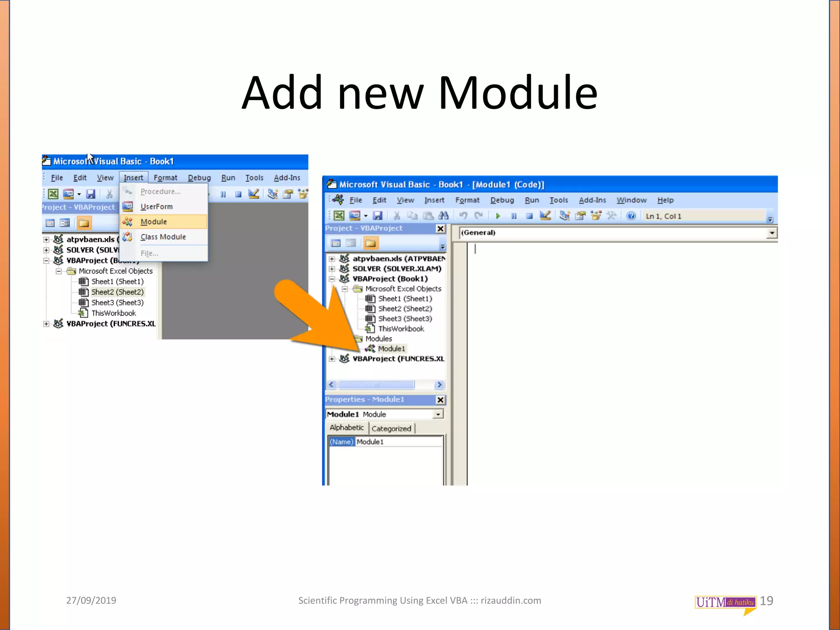Open Properties Window icon in right window toolbar
Viewport: 840px width, 630px height.
580,216
